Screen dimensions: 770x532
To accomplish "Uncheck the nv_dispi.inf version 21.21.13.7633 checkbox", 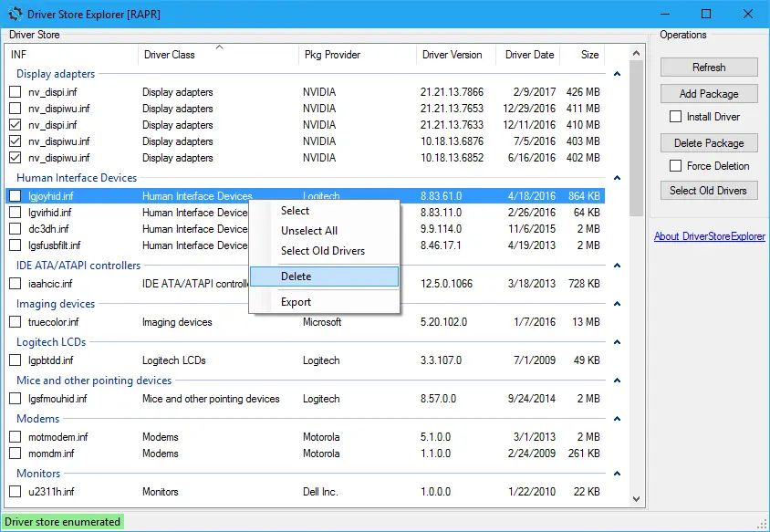I will 16,125.
